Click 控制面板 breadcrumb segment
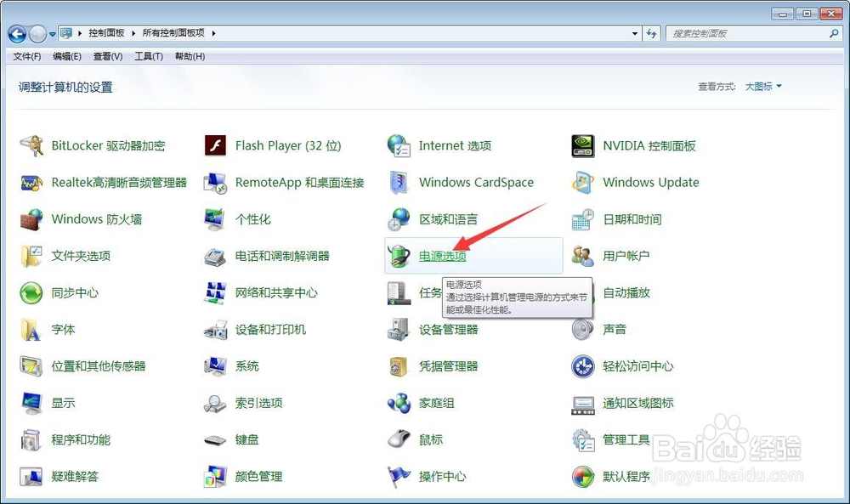Screen dimensions: 850x504 [x=107, y=33]
